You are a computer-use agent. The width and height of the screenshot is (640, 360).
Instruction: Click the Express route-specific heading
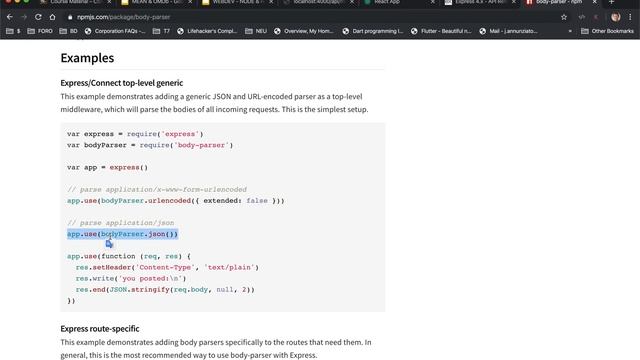click(100, 329)
